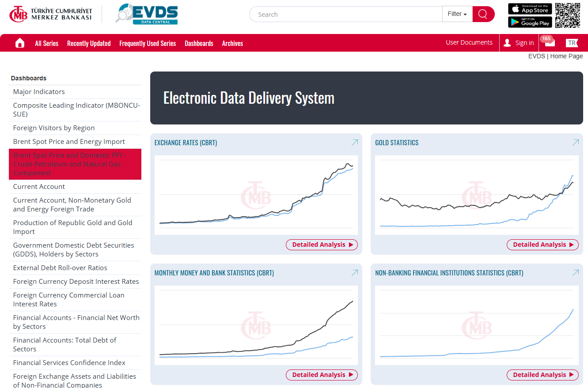Screen dimensions: 588x388
Task: Open the Google Play download badge
Action: click(530, 22)
